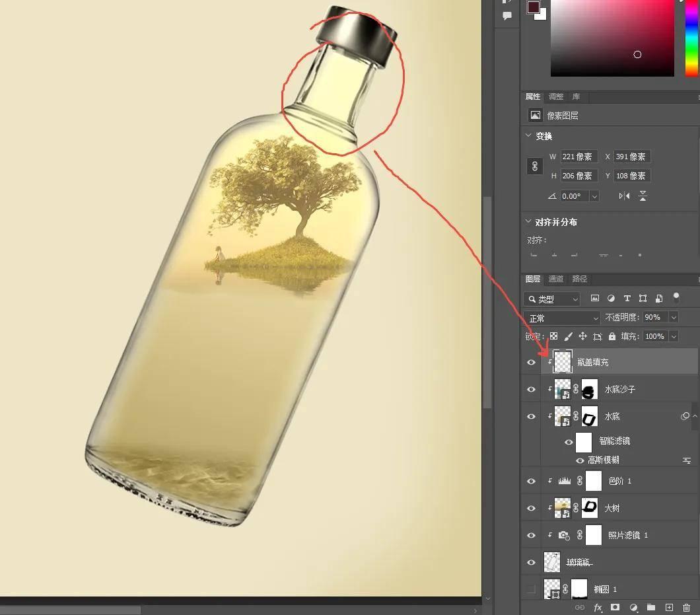Viewport: 700px width, 615px height.
Task: Show the hidden 椭圆 1 layer
Action: (x=531, y=589)
